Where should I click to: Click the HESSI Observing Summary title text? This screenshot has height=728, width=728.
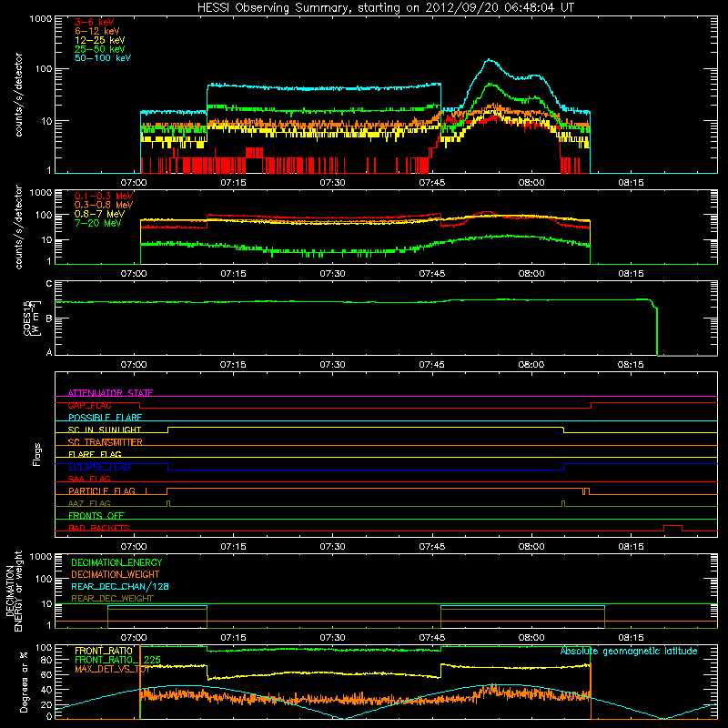[x=386, y=7]
